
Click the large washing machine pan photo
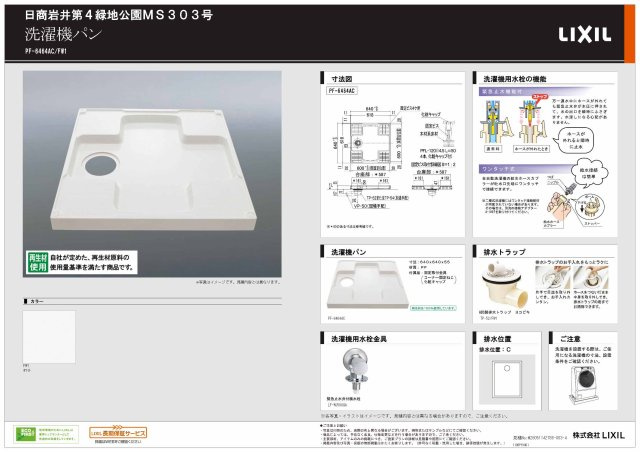point(152,174)
